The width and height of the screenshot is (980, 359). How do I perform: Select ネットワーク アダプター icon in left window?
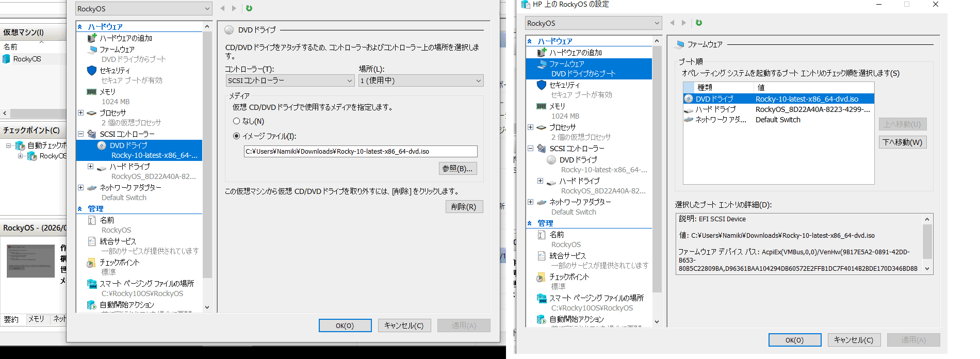click(92, 188)
